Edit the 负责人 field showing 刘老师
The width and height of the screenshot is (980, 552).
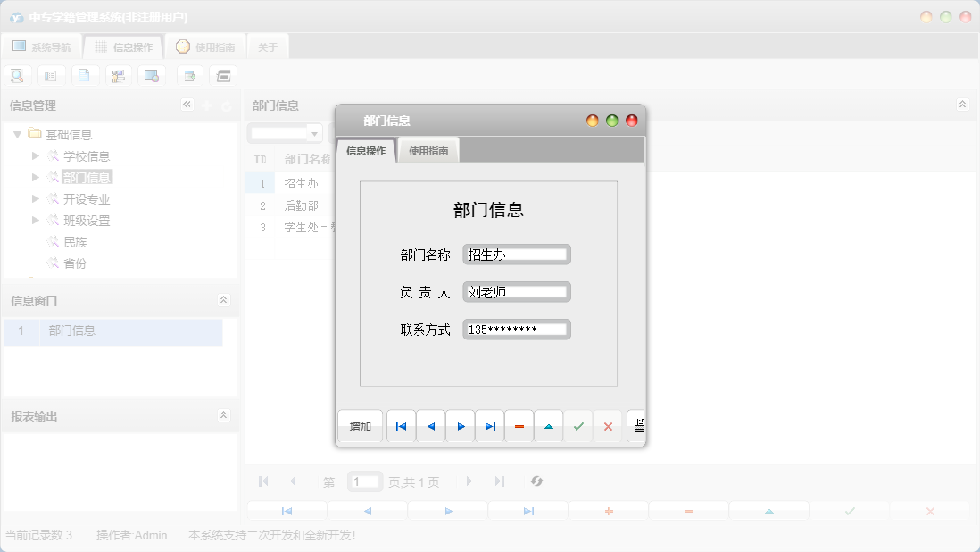pos(516,291)
